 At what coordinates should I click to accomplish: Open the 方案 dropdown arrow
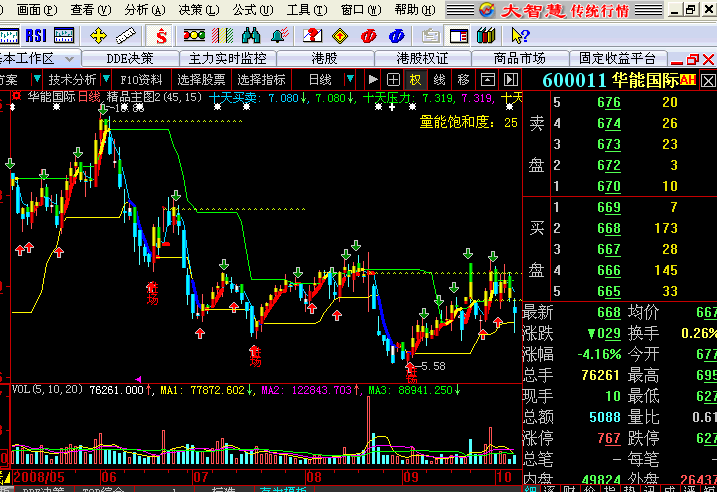click(37, 80)
